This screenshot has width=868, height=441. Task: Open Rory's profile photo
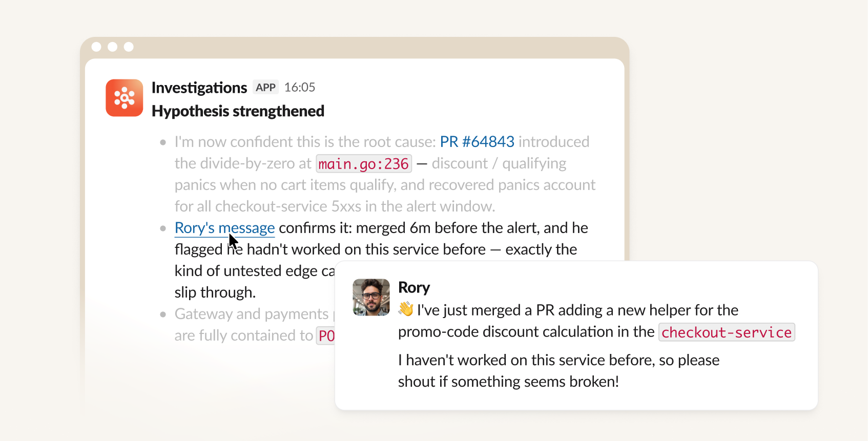pyautogui.click(x=371, y=297)
